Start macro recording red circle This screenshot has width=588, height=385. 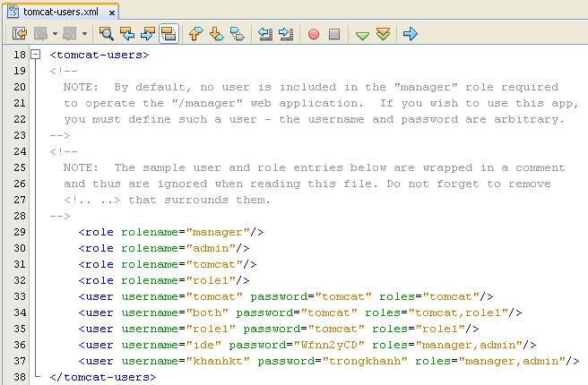314,34
